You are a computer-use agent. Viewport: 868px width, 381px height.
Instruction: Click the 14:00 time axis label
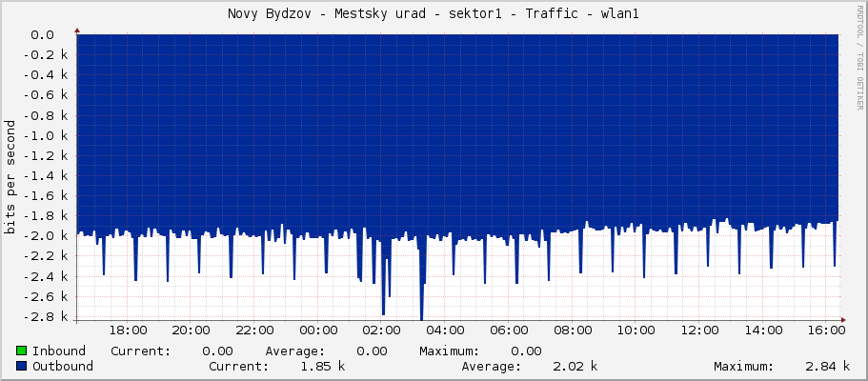tap(764, 331)
